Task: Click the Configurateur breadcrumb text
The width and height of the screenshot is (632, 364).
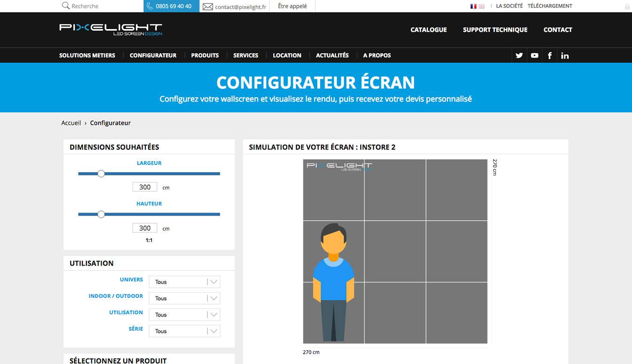Action: point(111,123)
